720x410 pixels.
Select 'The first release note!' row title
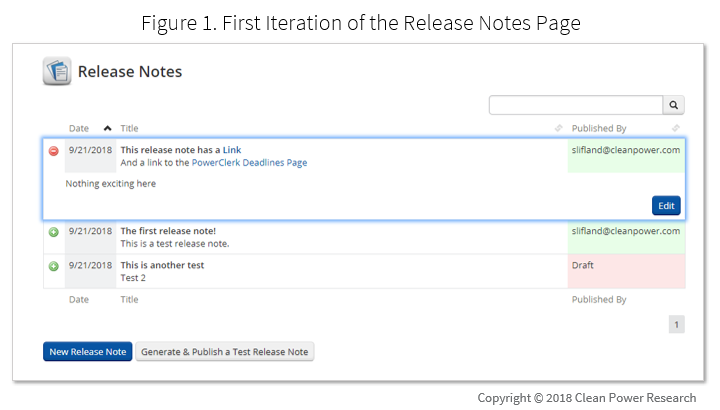(x=168, y=231)
